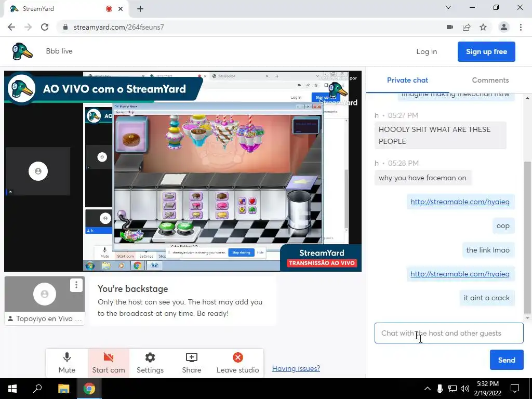This screenshot has height=399, width=532.
Task: Click the share page icon in the address bar
Action: pos(467,27)
